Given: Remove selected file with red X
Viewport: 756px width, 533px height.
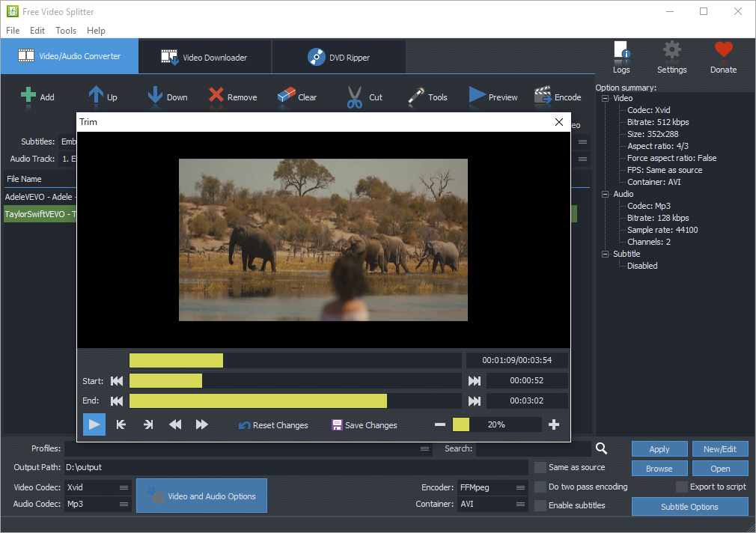Looking at the screenshot, I should click(x=216, y=95).
